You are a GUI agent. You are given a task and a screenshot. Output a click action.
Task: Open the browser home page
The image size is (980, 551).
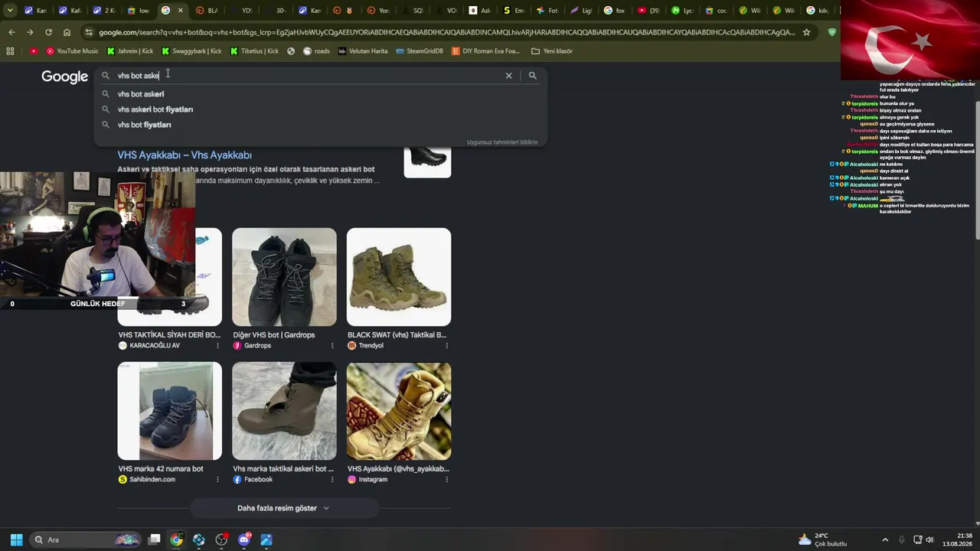click(67, 32)
